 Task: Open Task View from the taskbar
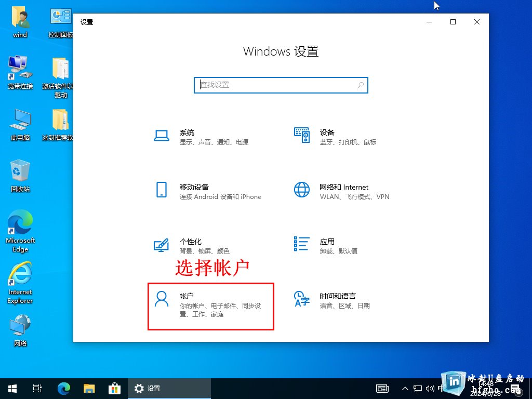click(x=37, y=389)
